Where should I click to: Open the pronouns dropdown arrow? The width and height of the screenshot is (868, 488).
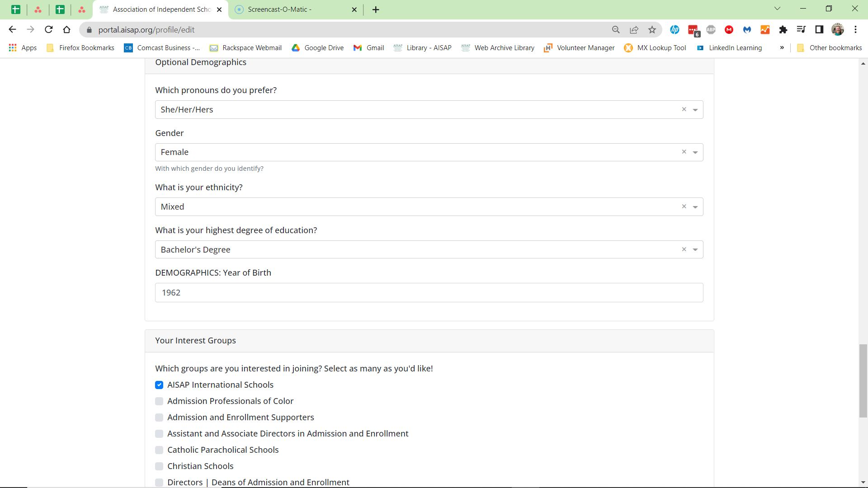695,109
